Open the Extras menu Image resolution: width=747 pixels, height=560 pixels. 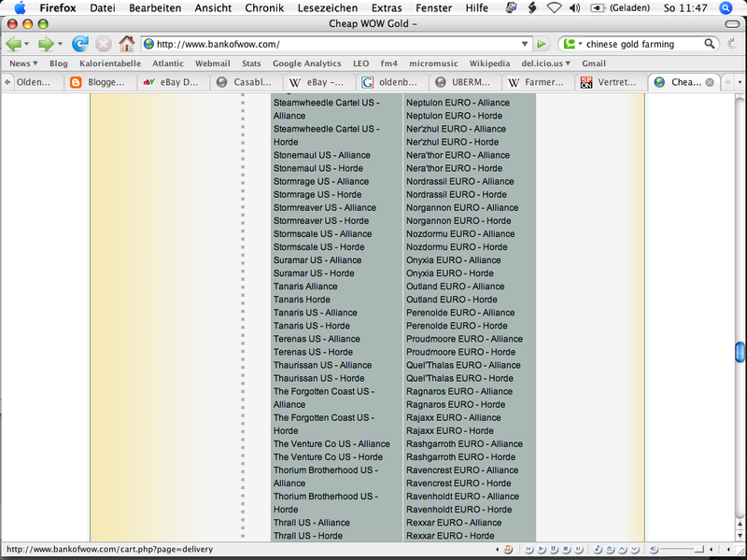[387, 8]
